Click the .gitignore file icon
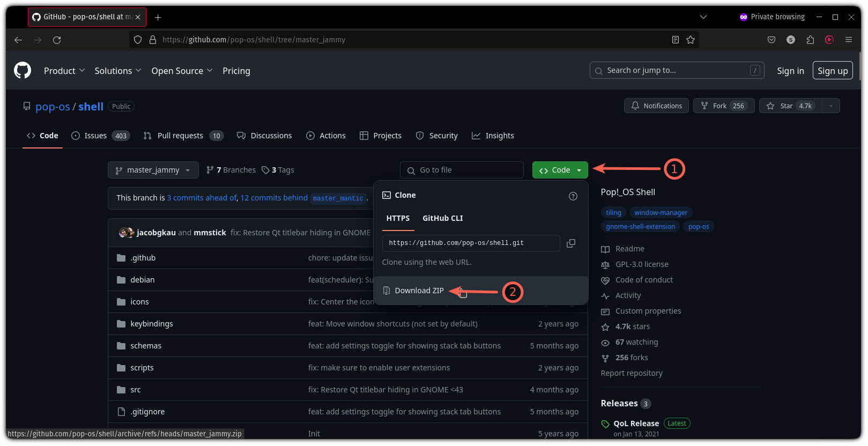 [x=121, y=412]
